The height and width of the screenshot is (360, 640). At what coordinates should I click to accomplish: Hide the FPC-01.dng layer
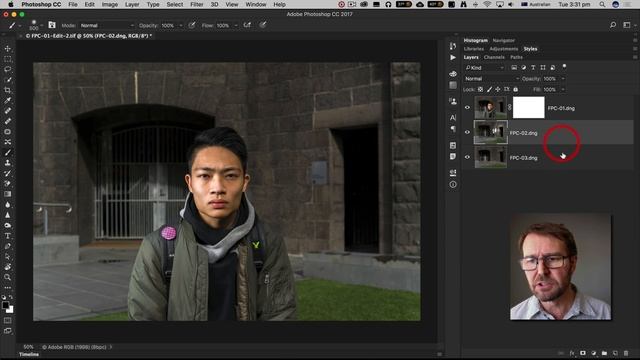pyautogui.click(x=467, y=108)
